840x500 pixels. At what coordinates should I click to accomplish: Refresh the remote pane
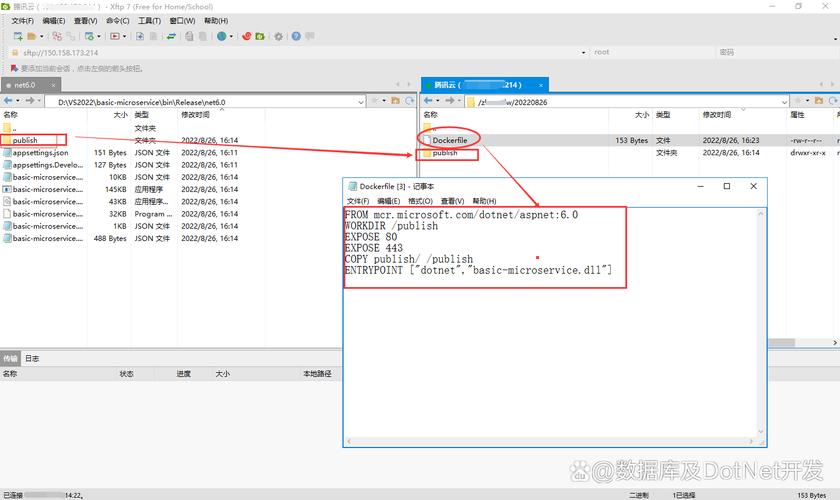click(x=833, y=100)
